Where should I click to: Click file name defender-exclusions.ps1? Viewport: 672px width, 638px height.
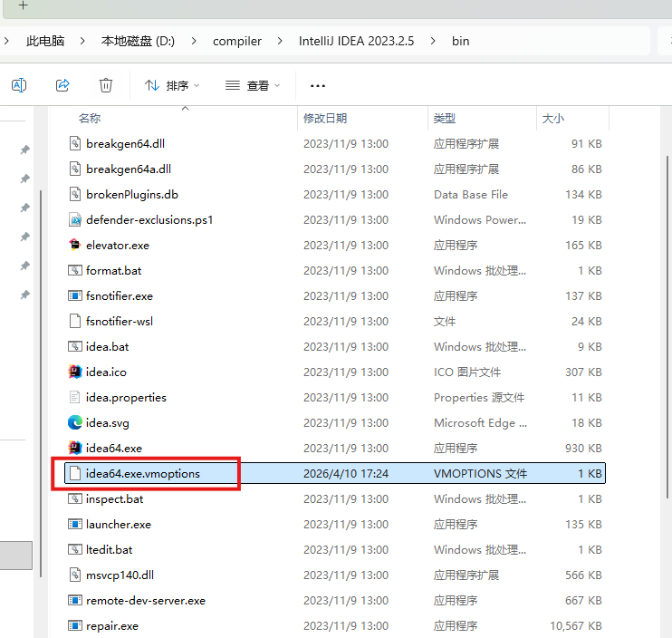tap(149, 220)
